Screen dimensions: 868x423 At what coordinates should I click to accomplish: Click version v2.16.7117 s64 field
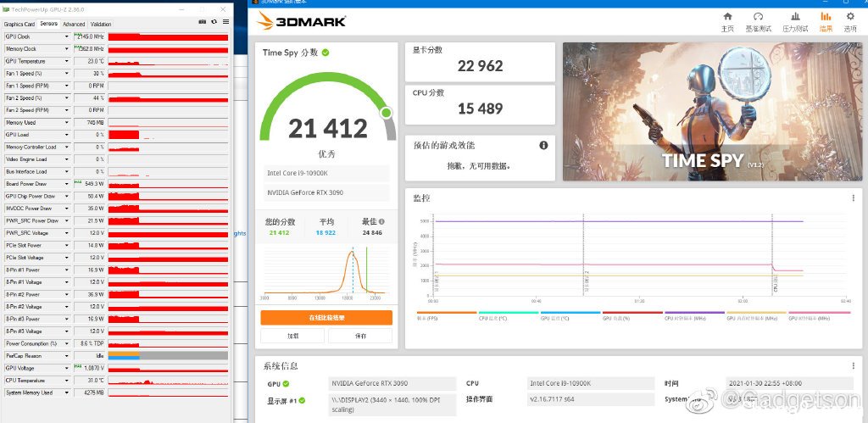tap(591, 399)
